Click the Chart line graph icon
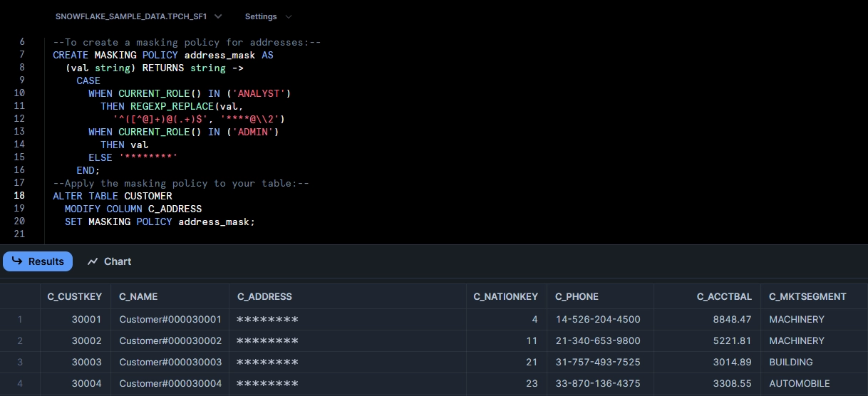Screen dimensions: 868x396 coord(93,261)
